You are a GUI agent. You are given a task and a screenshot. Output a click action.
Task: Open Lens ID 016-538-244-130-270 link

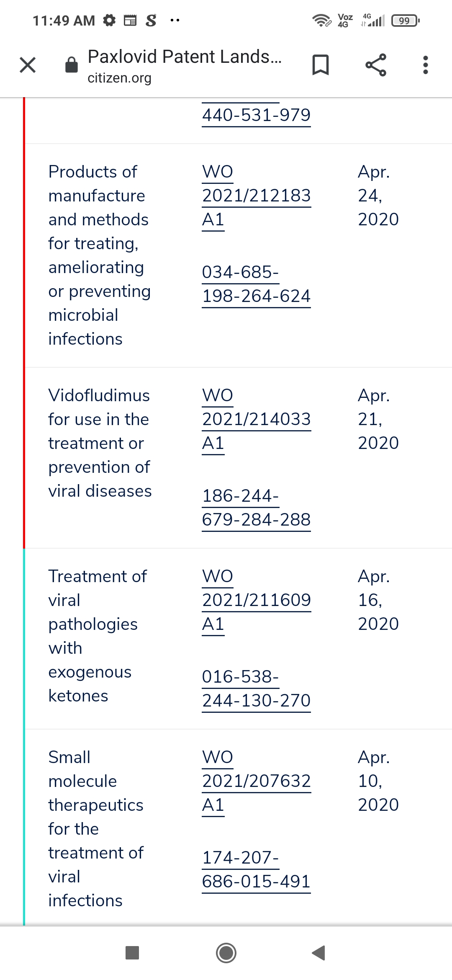[x=256, y=689]
